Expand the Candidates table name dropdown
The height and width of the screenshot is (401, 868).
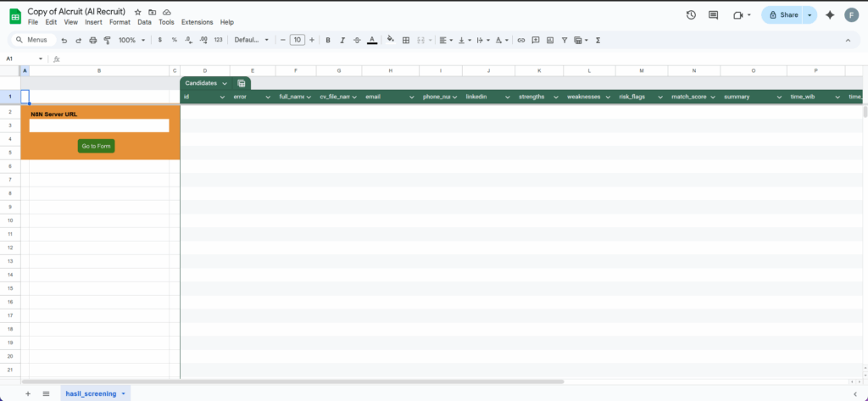coord(225,83)
